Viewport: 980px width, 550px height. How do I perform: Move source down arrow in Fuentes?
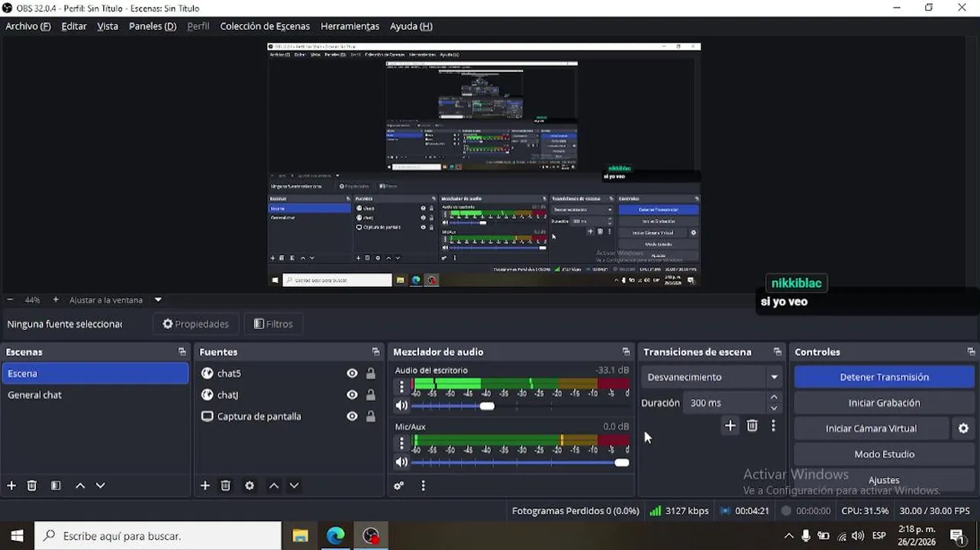tap(294, 485)
